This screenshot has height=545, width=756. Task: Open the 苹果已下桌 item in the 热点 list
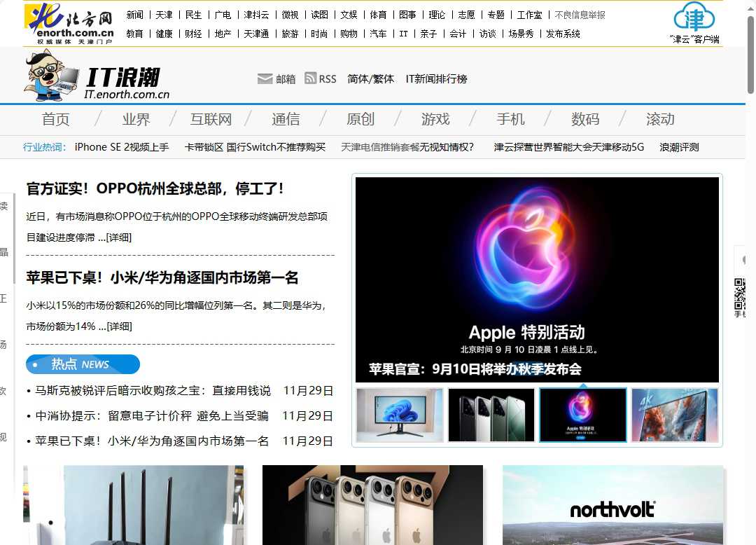click(152, 441)
